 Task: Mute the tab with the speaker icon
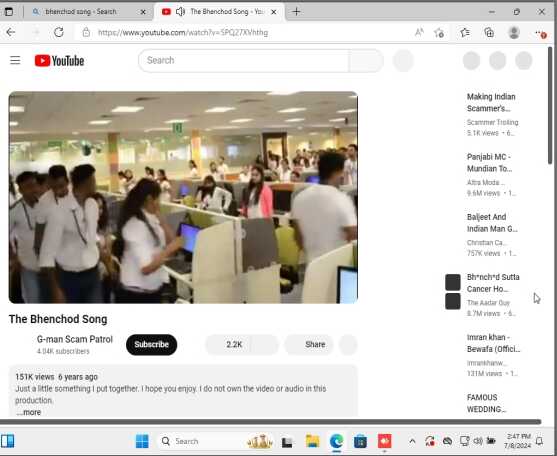click(180, 12)
